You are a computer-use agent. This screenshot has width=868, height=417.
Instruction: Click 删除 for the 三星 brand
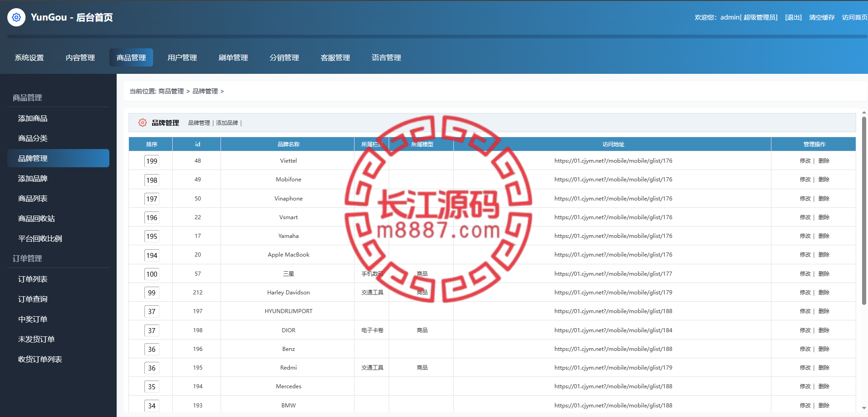tap(824, 274)
